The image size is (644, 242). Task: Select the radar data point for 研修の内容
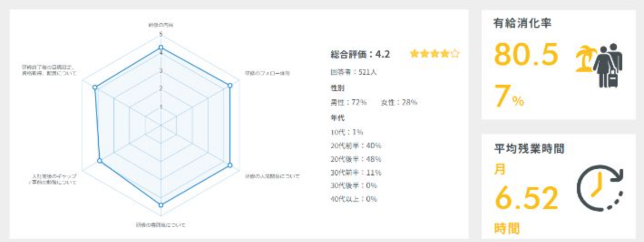pyautogui.click(x=161, y=47)
